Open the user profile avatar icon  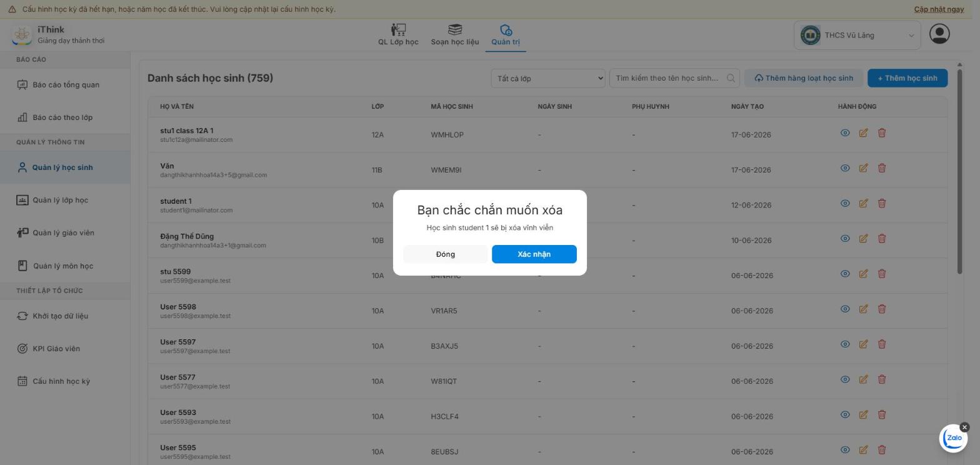pos(939,34)
